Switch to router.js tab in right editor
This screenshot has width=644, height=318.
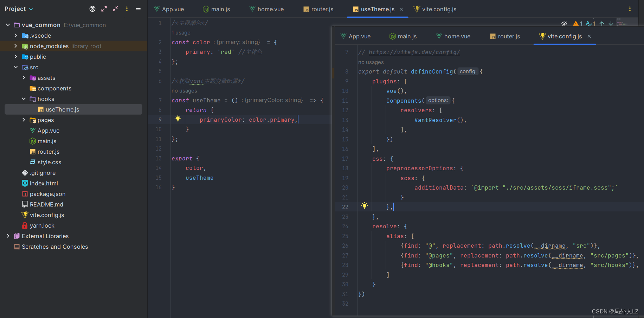click(505, 36)
